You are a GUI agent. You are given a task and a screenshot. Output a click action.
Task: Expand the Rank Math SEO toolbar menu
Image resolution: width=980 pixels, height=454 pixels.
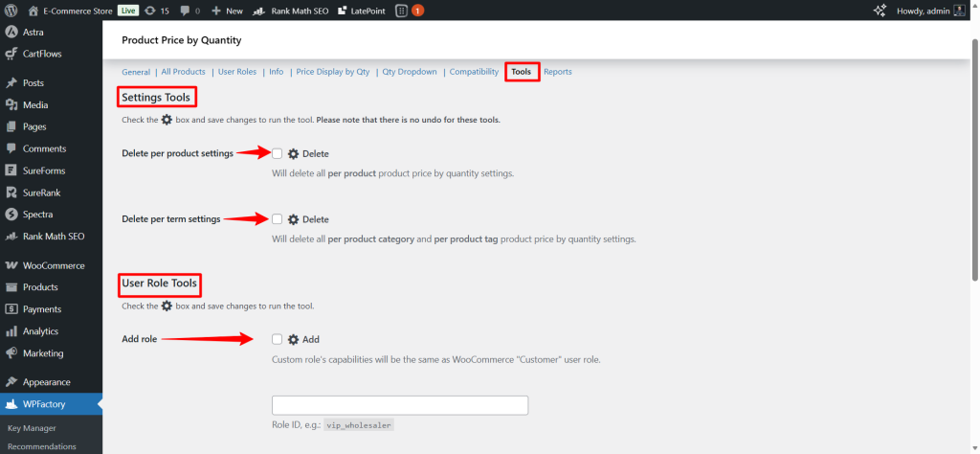point(287,10)
